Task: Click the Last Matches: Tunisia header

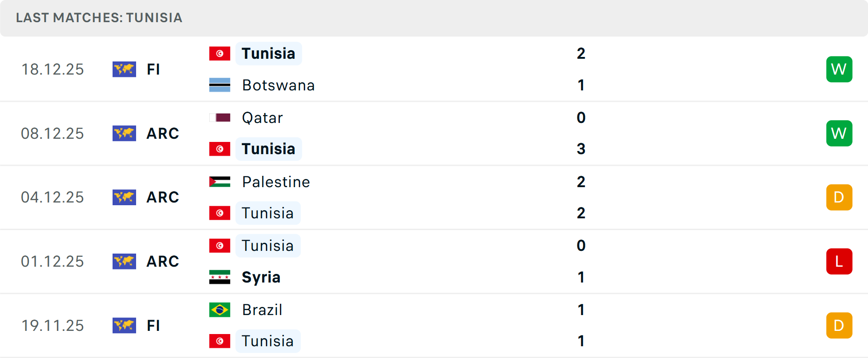Action: [99, 18]
